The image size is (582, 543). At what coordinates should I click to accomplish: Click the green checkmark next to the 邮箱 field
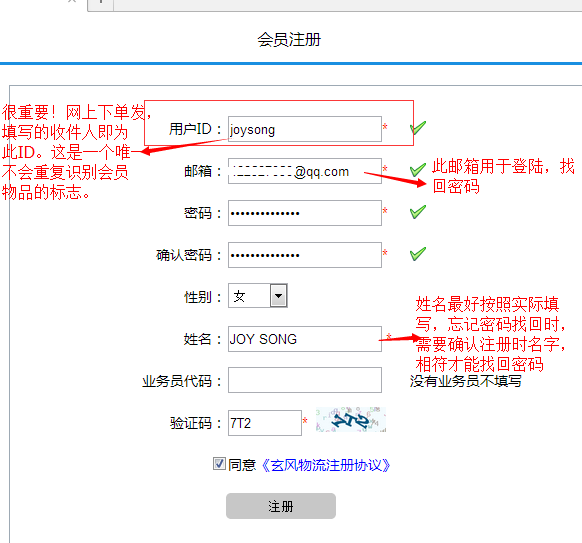[418, 170]
